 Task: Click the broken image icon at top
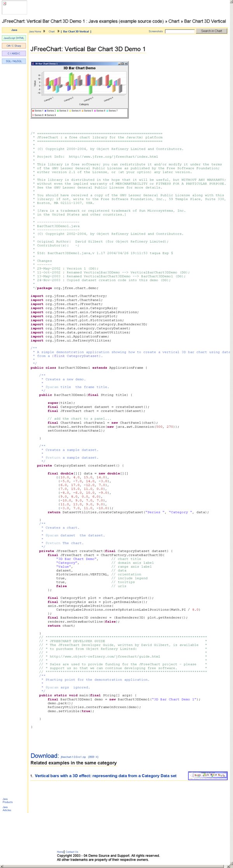(x=5, y=3)
